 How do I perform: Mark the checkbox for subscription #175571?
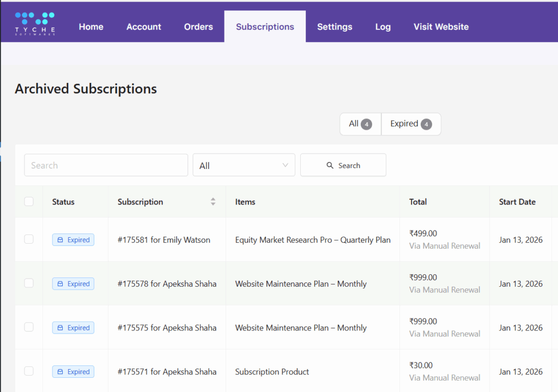[x=29, y=371]
